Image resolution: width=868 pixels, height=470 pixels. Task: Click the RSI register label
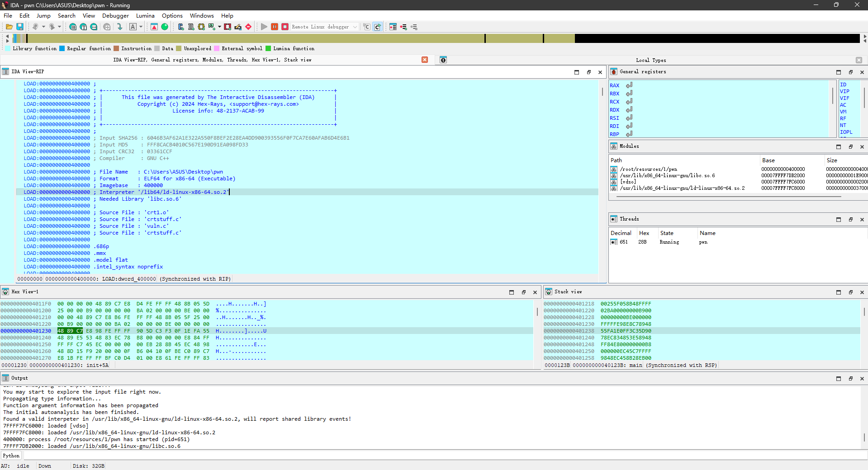(614, 118)
